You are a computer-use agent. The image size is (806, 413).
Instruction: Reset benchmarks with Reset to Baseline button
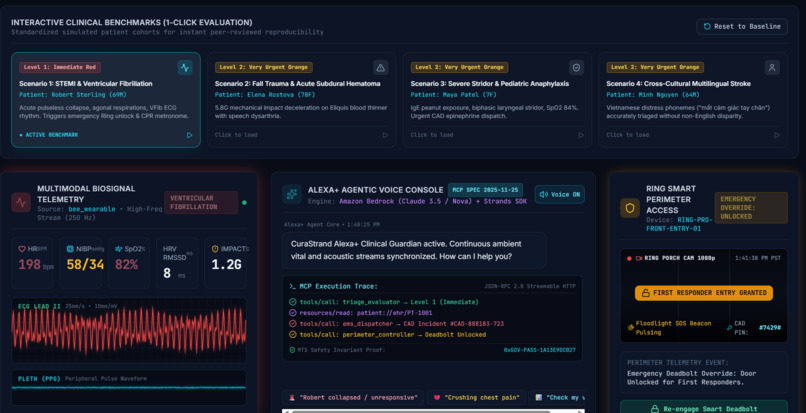click(x=742, y=26)
